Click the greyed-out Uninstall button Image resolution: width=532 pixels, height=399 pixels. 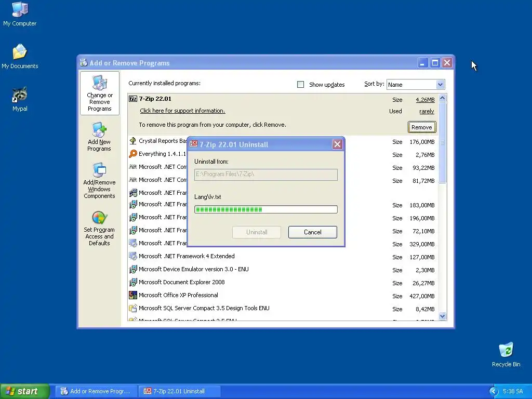click(257, 232)
